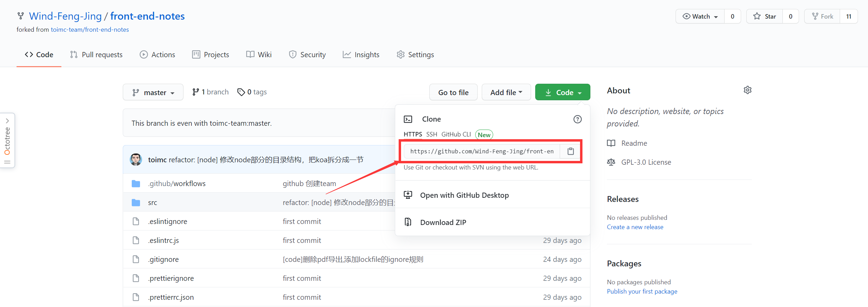
Task: Open the 0 tags link
Action: (x=252, y=92)
